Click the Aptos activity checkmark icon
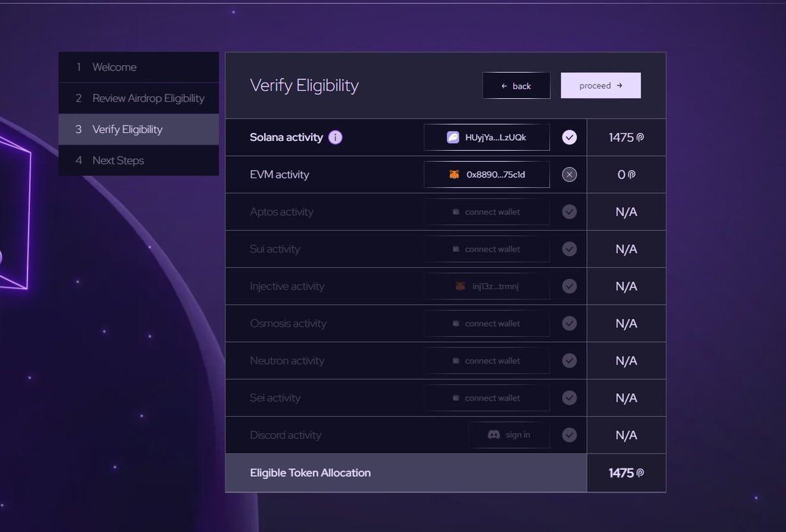The width and height of the screenshot is (786, 532). point(569,212)
